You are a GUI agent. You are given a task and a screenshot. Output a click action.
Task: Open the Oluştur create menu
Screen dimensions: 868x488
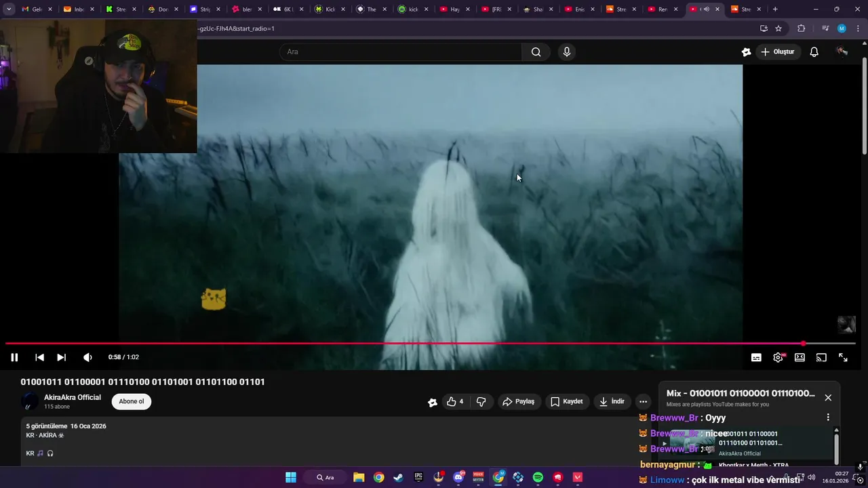click(777, 52)
